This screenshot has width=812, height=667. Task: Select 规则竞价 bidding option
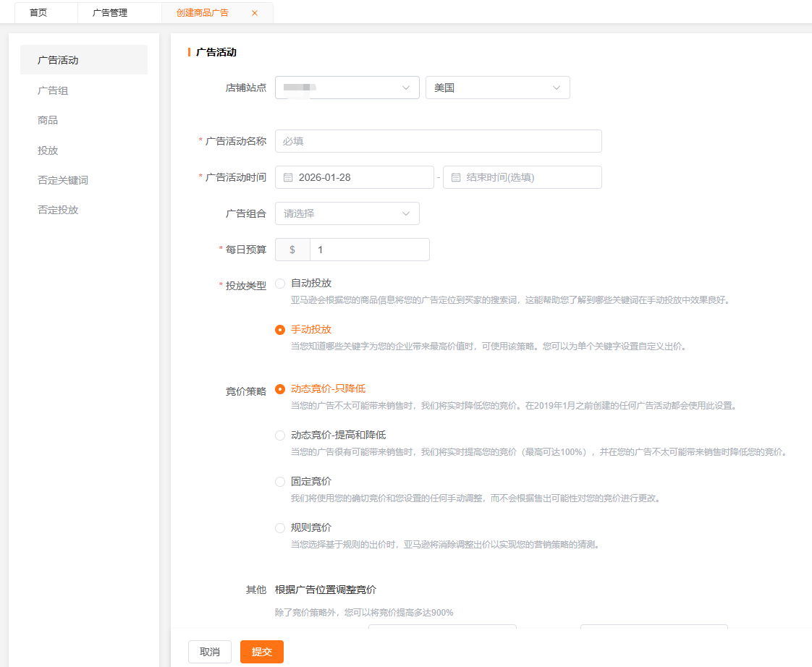(x=280, y=528)
